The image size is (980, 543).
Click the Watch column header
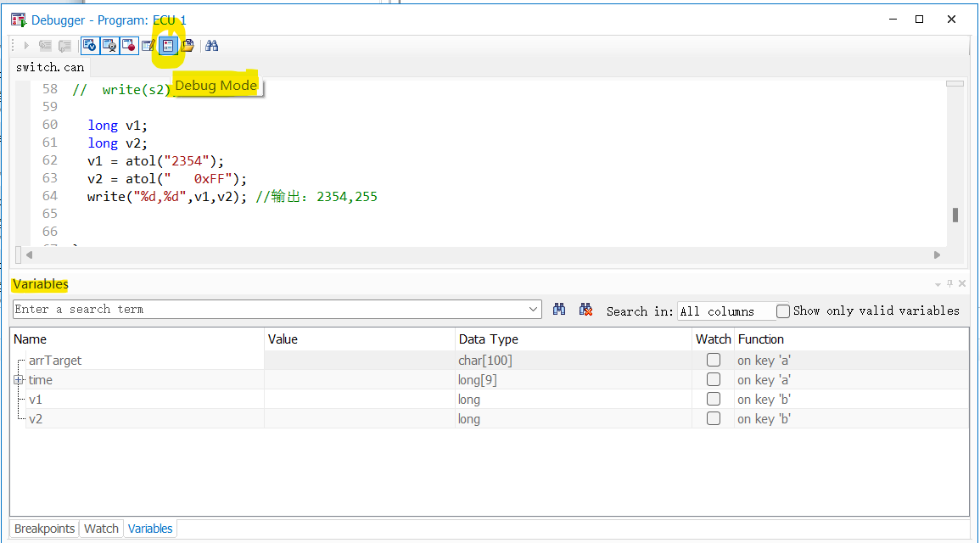pyautogui.click(x=713, y=339)
